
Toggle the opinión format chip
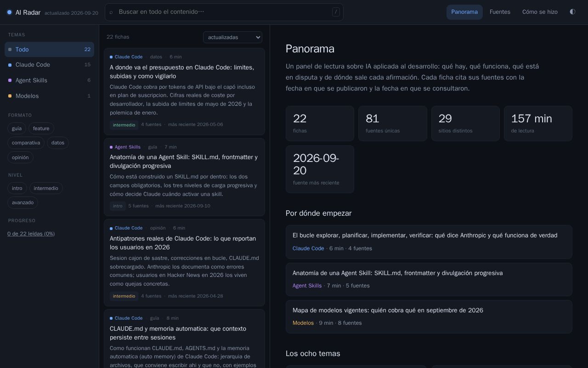(20, 157)
